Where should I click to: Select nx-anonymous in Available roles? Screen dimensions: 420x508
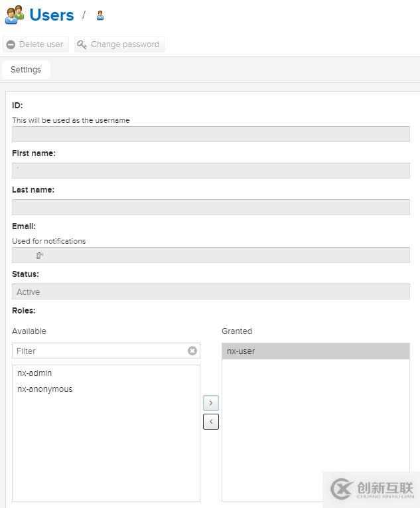tap(45, 389)
